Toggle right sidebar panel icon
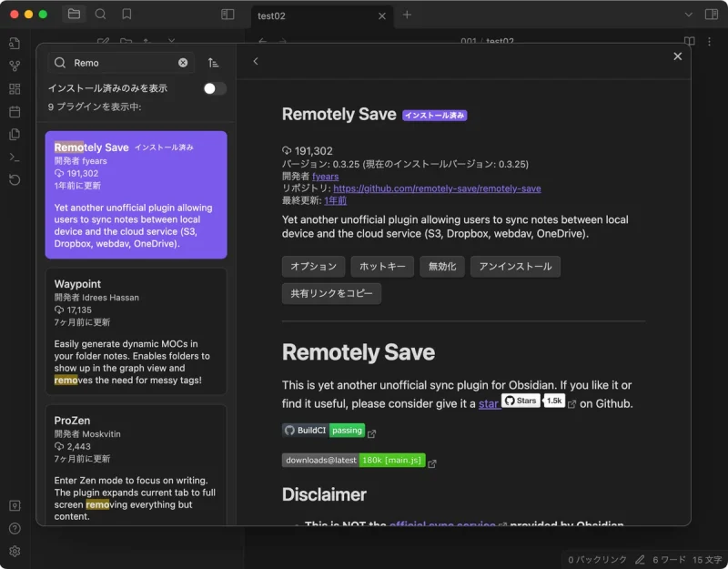The height and width of the screenshot is (569, 728). pyautogui.click(x=712, y=15)
